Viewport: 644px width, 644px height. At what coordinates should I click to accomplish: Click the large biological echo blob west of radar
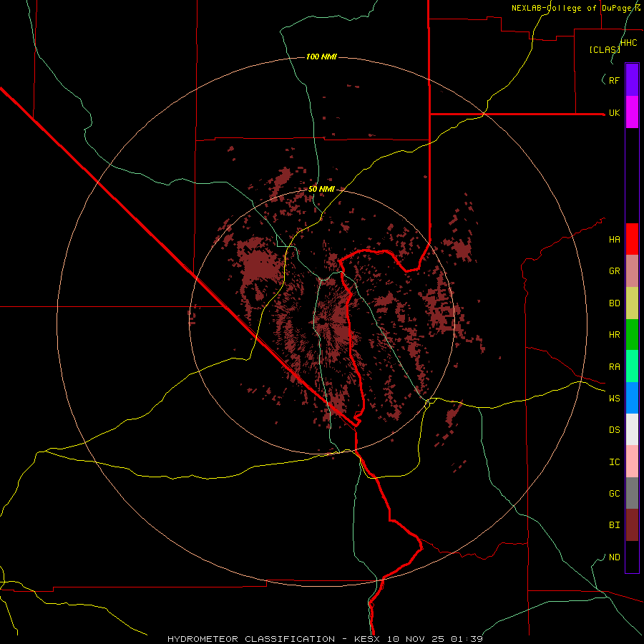coord(260,265)
